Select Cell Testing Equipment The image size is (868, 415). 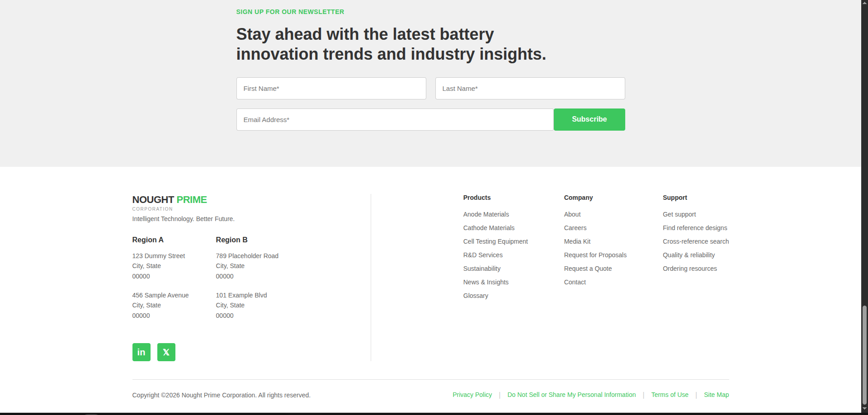[495, 241]
